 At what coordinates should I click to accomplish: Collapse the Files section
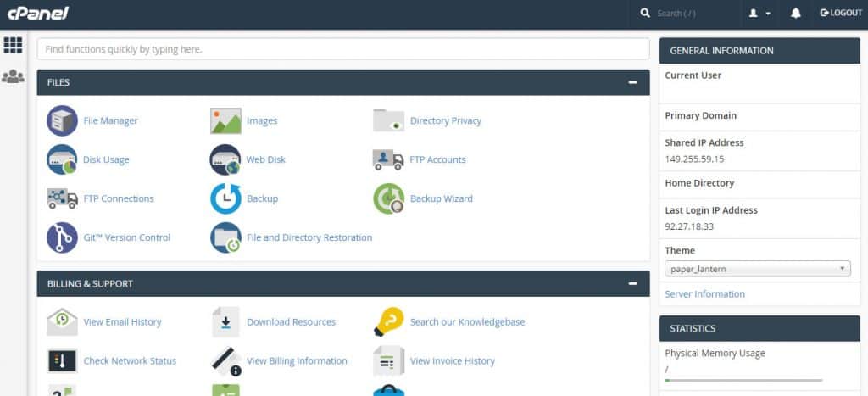point(632,82)
